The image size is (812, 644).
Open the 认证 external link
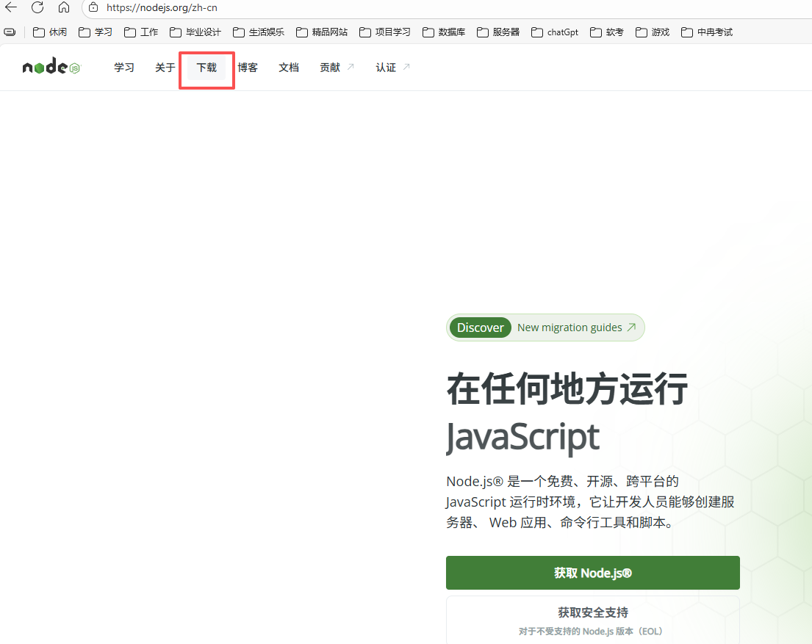coord(392,68)
